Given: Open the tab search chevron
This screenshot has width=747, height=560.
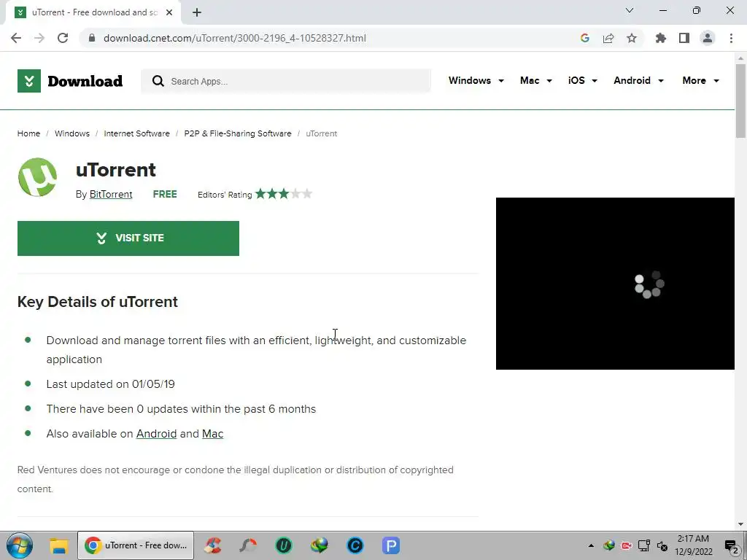Looking at the screenshot, I should coord(630,10).
